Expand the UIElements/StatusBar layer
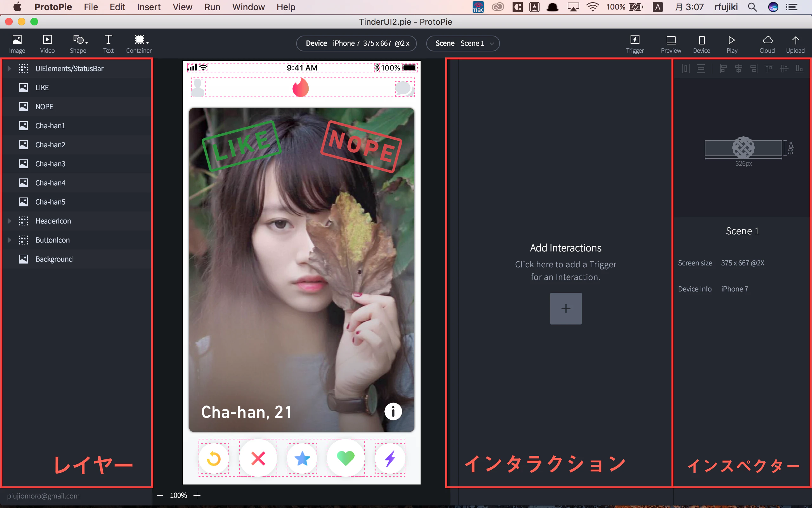 click(10, 69)
